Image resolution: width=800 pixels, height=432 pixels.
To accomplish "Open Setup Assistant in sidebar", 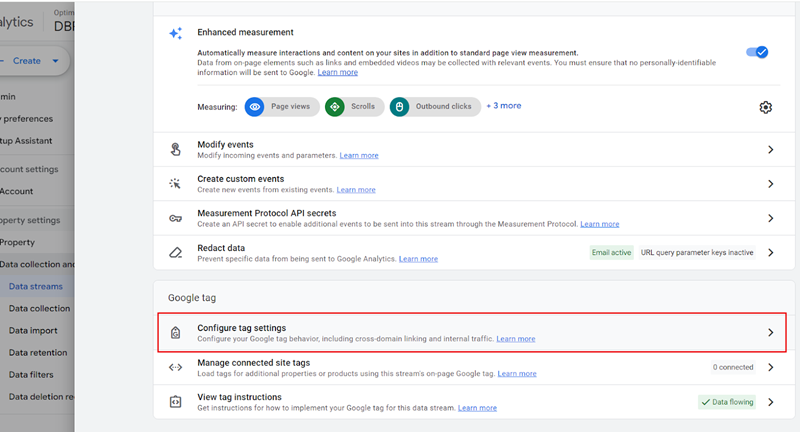I will [x=26, y=141].
